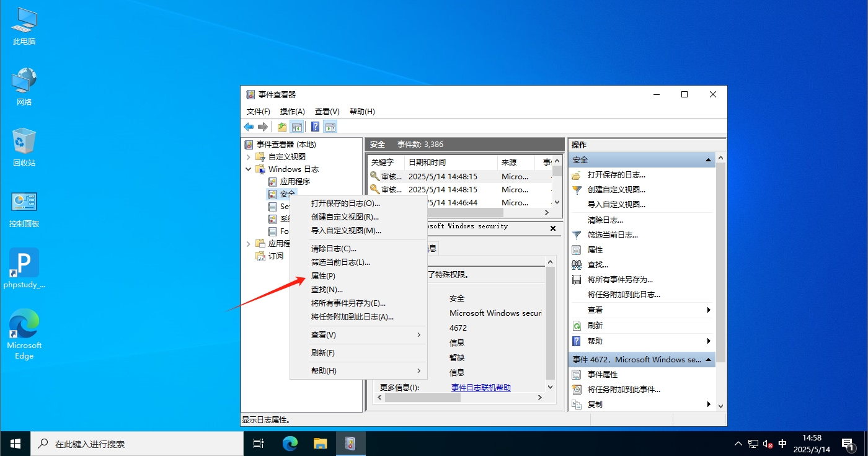
Task: Click the Back arrow toolbar icon
Action: click(x=249, y=127)
